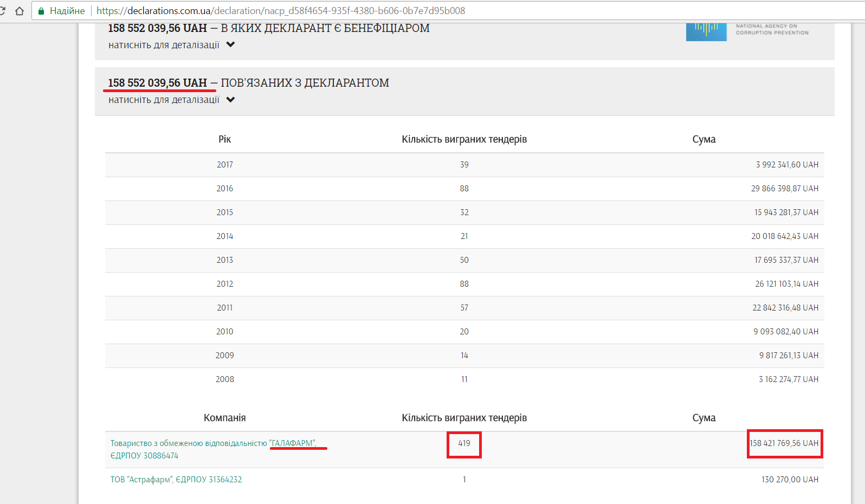865x504 pixels.
Task: Click the 29 866 398,87 UAH amount for 2016
Action: coord(784,189)
